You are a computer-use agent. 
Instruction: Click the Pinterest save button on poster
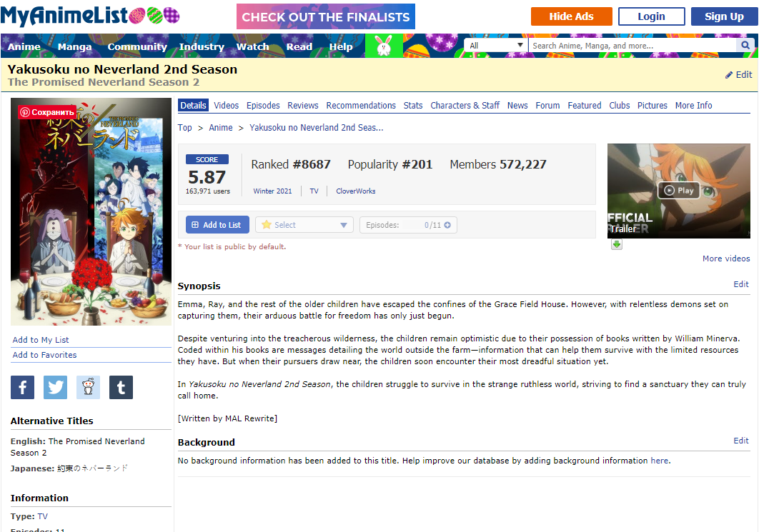click(x=46, y=112)
